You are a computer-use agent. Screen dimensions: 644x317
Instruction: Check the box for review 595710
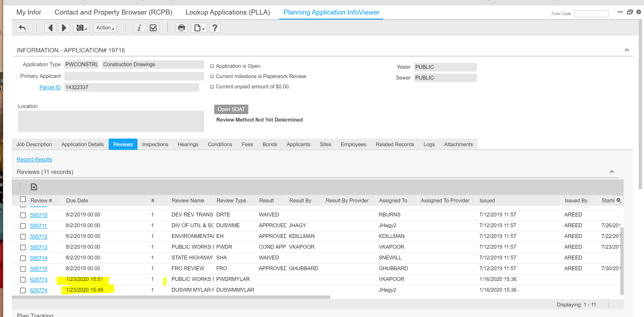(x=23, y=215)
